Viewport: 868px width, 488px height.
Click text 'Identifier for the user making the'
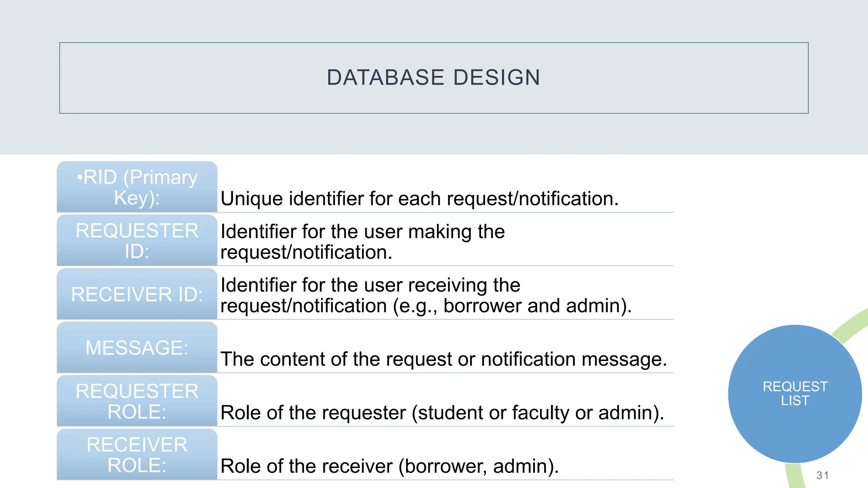coord(363,232)
